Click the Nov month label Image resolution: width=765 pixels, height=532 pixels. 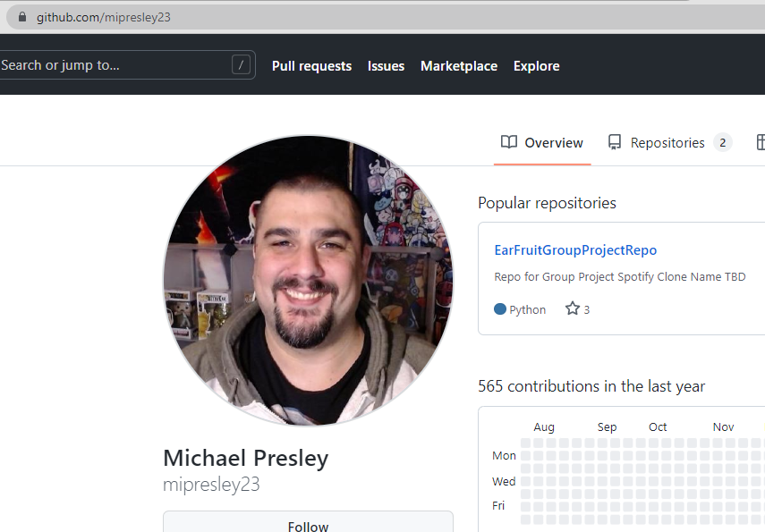[x=723, y=427]
